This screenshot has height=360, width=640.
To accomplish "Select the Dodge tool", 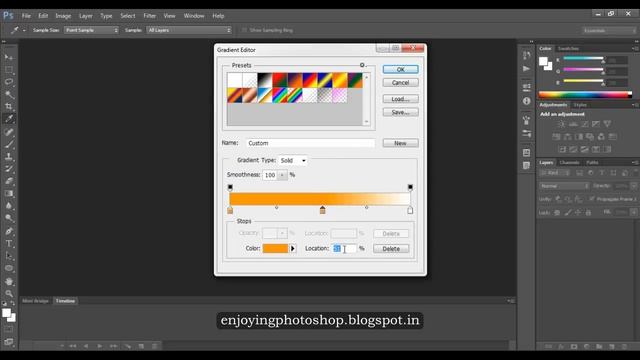I will [9, 218].
